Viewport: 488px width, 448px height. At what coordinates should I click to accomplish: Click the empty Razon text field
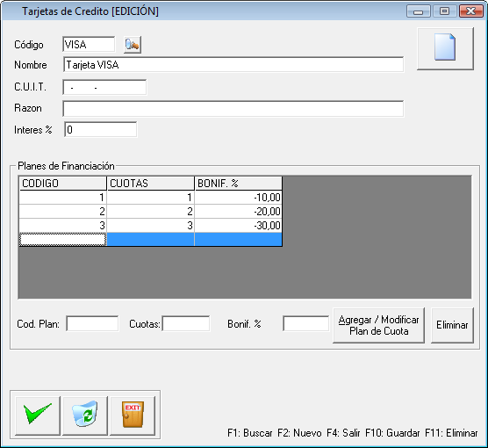tap(233, 108)
